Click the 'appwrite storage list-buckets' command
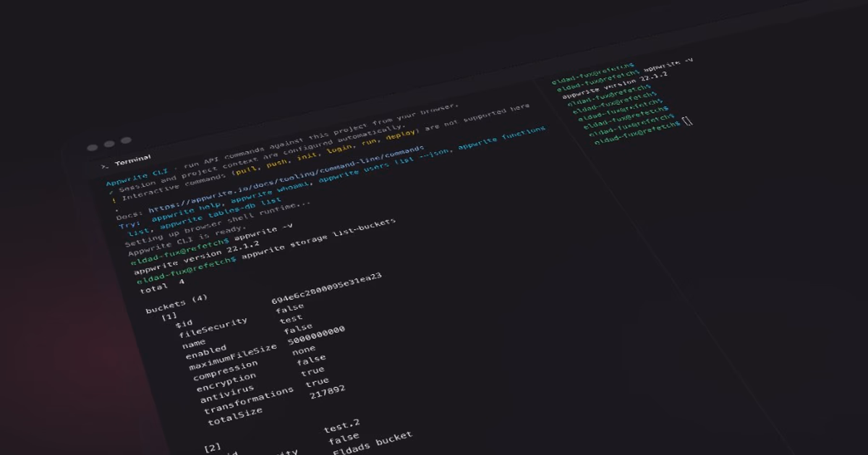The height and width of the screenshot is (455, 868). pos(318,239)
